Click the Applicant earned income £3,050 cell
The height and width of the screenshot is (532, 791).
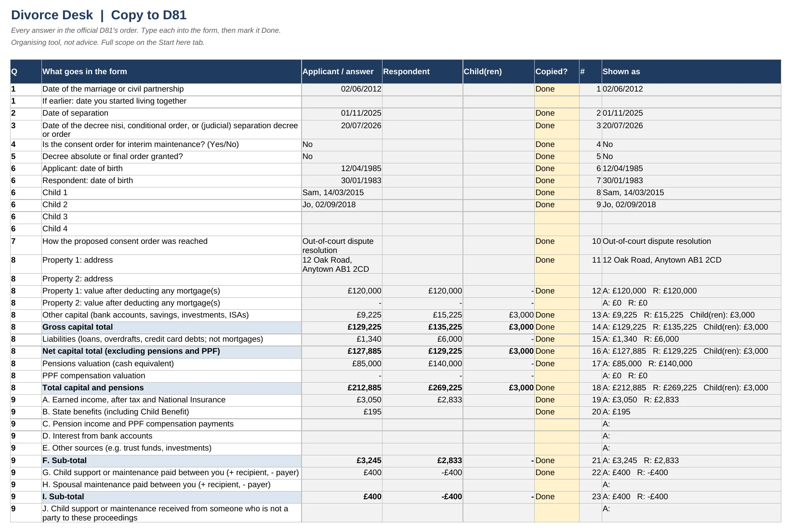(x=342, y=400)
